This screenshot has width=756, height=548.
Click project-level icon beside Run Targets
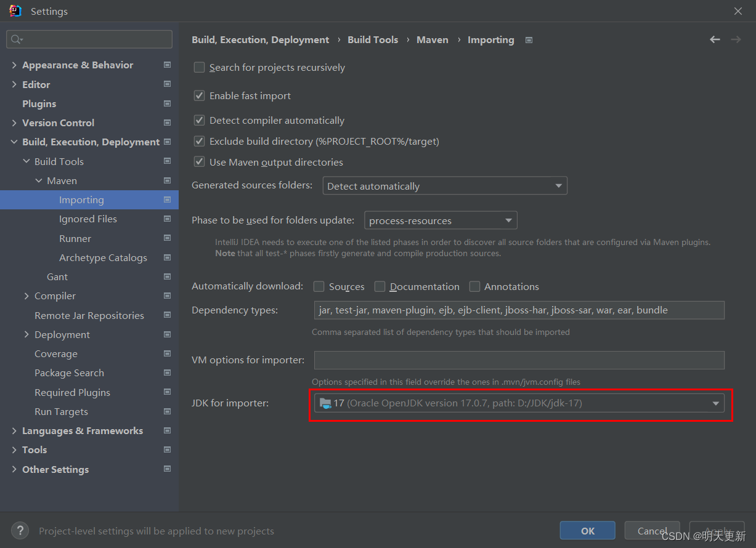click(167, 411)
